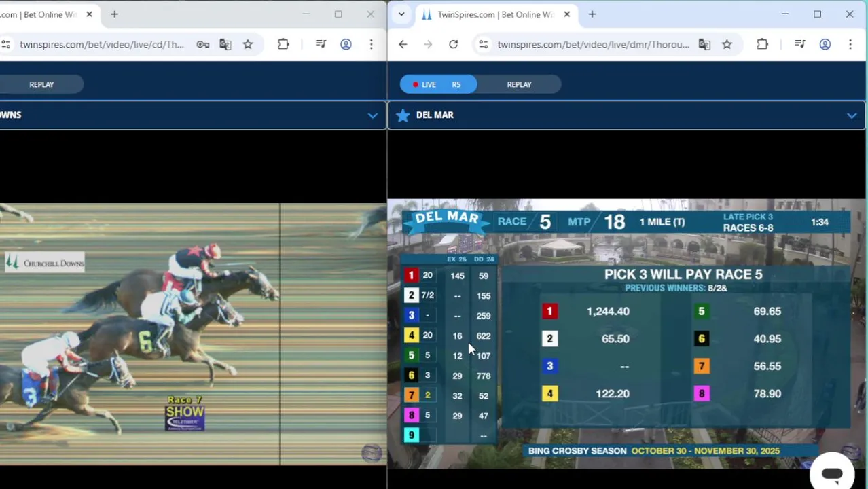Screen dimensions: 868x489
Task: Close the right TwinSpires browser tab
Action: [x=567, y=14]
